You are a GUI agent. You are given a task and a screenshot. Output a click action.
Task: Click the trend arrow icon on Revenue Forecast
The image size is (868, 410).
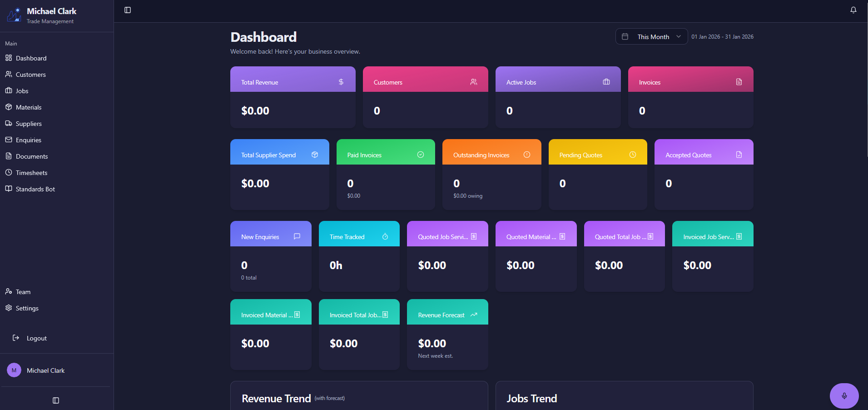tap(474, 315)
